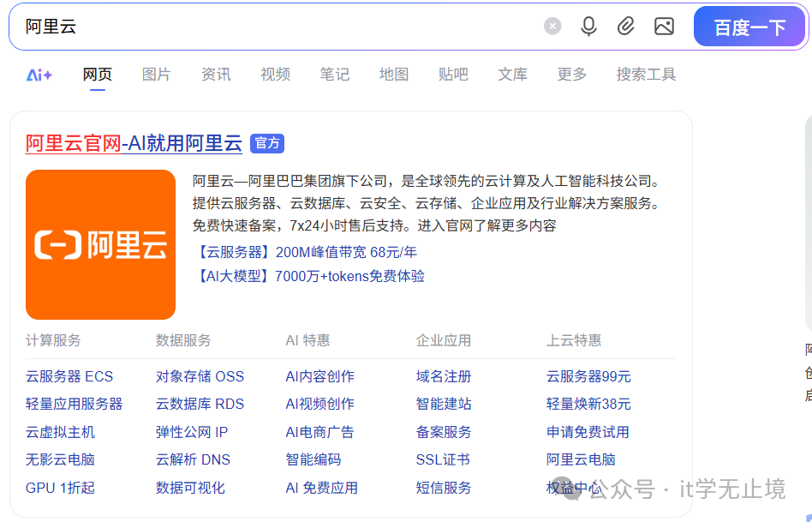Image resolution: width=812 pixels, height=522 pixels.
Task: Attach a file using the paperclip icon
Action: tap(625, 26)
